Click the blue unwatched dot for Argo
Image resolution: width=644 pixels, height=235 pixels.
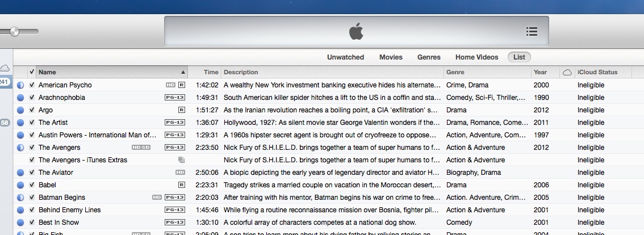tap(20, 110)
